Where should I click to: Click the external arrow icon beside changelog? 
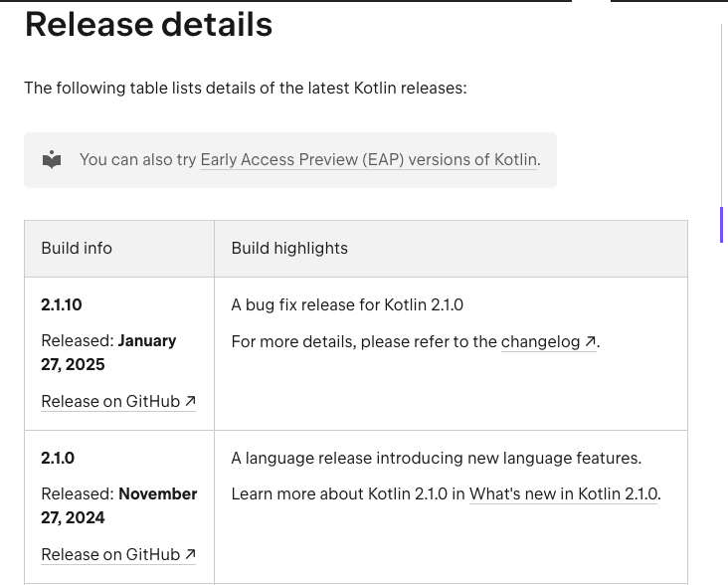pos(590,341)
